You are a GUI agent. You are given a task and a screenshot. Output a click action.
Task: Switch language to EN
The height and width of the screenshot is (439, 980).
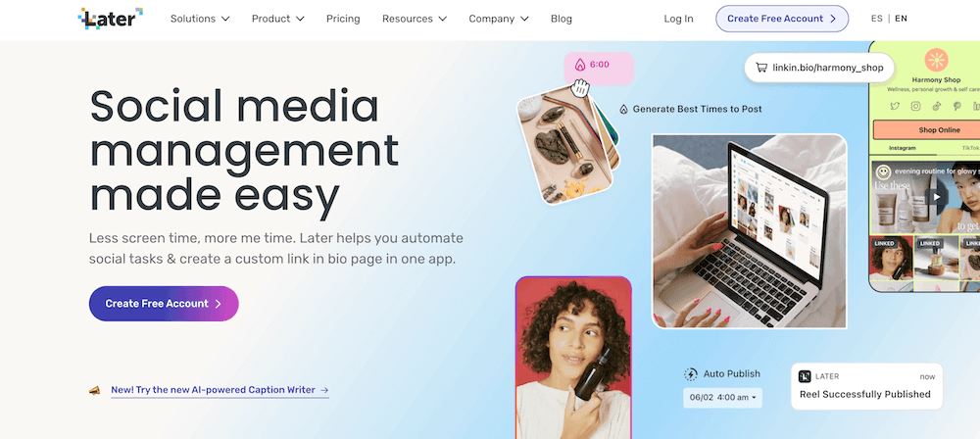901,19
